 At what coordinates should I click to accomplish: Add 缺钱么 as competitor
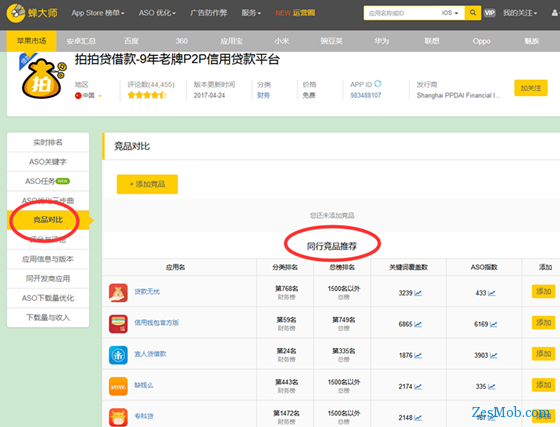point(543,385)
